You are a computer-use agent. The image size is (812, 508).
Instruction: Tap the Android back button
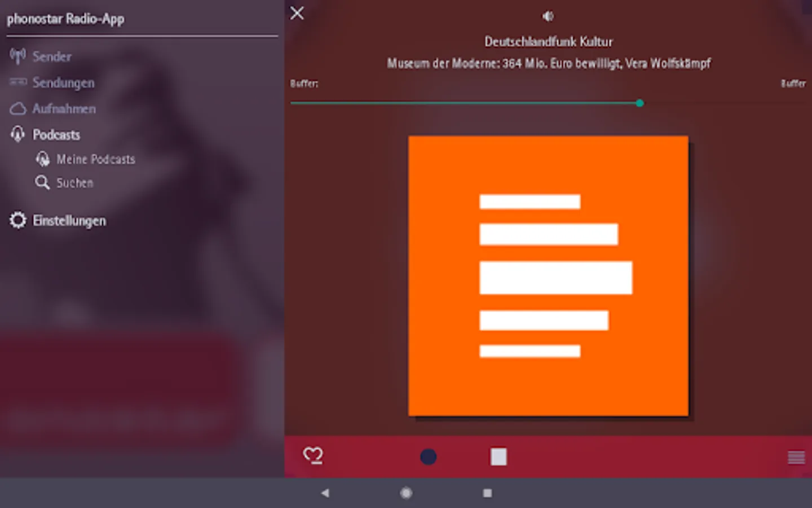point(325,493)
